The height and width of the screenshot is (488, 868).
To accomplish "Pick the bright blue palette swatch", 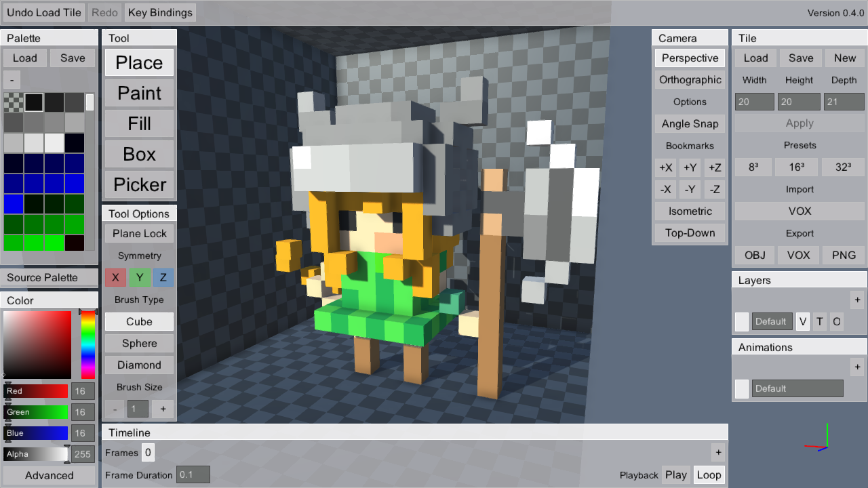I will (14, 204).
